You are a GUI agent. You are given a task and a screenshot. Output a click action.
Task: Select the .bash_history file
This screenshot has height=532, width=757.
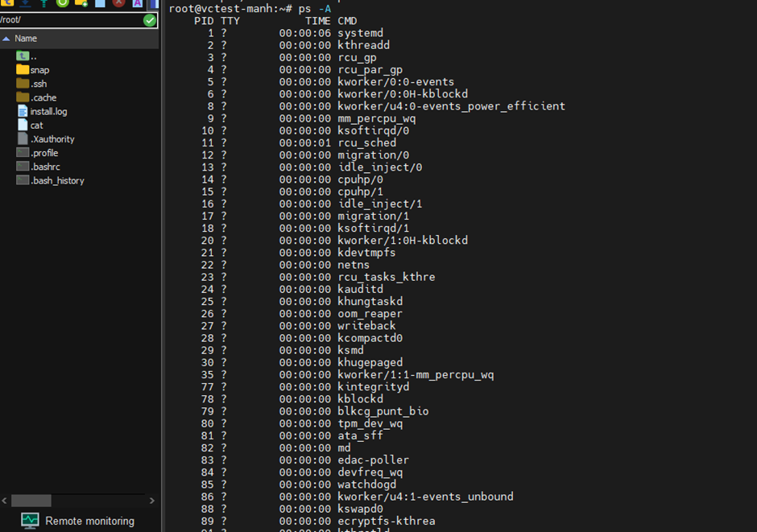click(57, 180)
